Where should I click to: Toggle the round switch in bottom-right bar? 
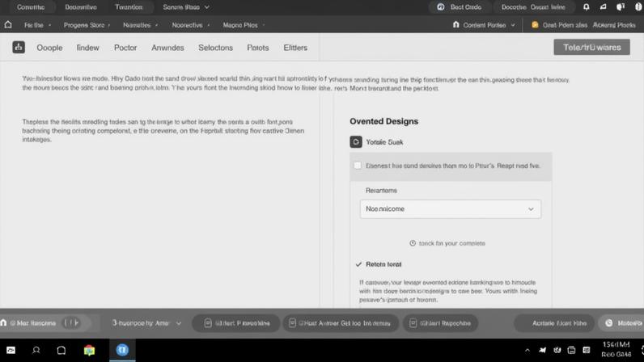pos(609,323)
